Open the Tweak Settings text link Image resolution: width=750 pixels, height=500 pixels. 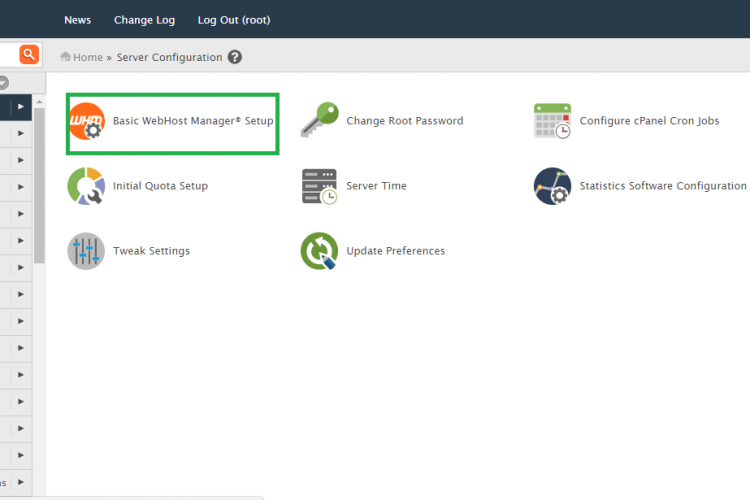(x=151, y=251)
